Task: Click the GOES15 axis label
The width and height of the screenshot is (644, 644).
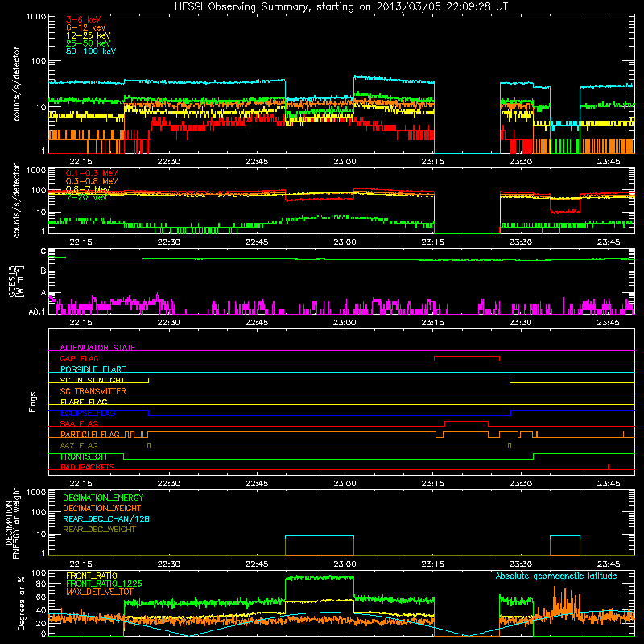Action: (x=12, y=281)
